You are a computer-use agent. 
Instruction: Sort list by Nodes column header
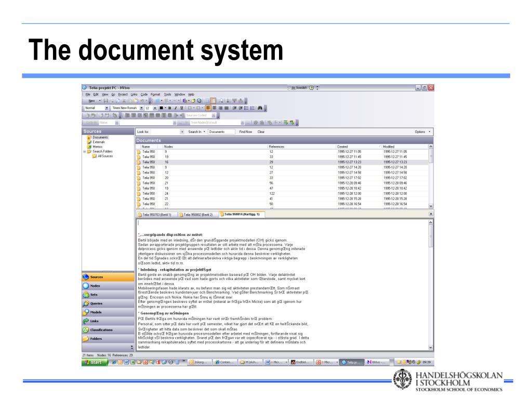pos(215,147)
